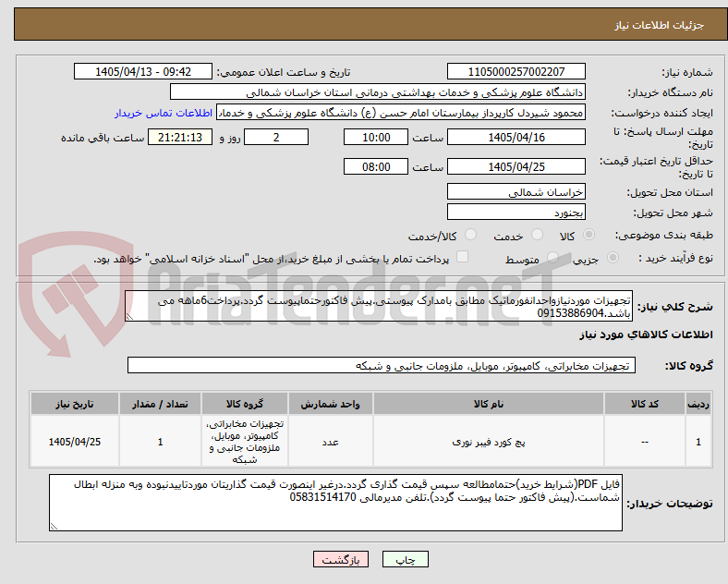Viewport: 728px width, 584px height.
Task: Select the کالا radio button
Action: [588, 235]
